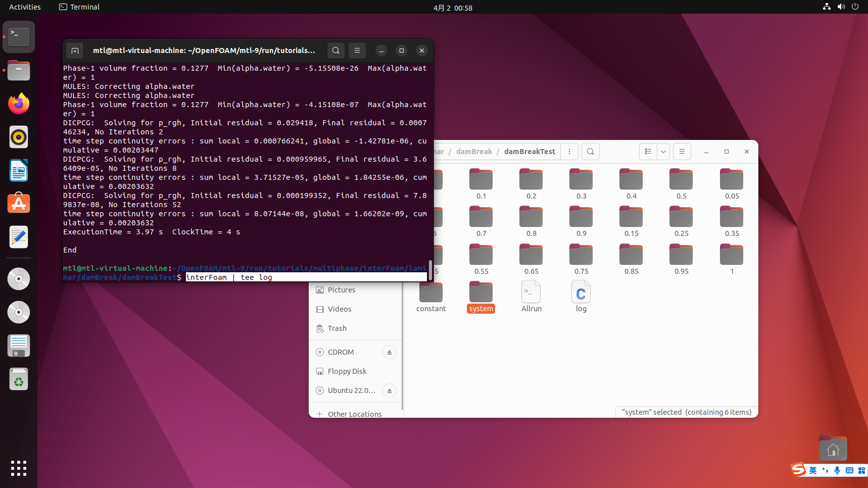
Task: Open the network status indicator
Action: click(x=827, y=7)
